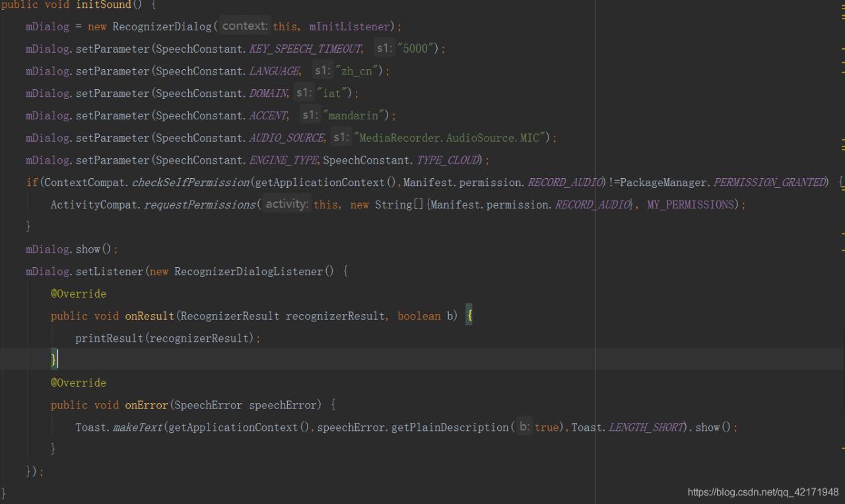845x504 pixels.
Task: Click the AUDIO_SOURCE constant
Action: [287, 138]
